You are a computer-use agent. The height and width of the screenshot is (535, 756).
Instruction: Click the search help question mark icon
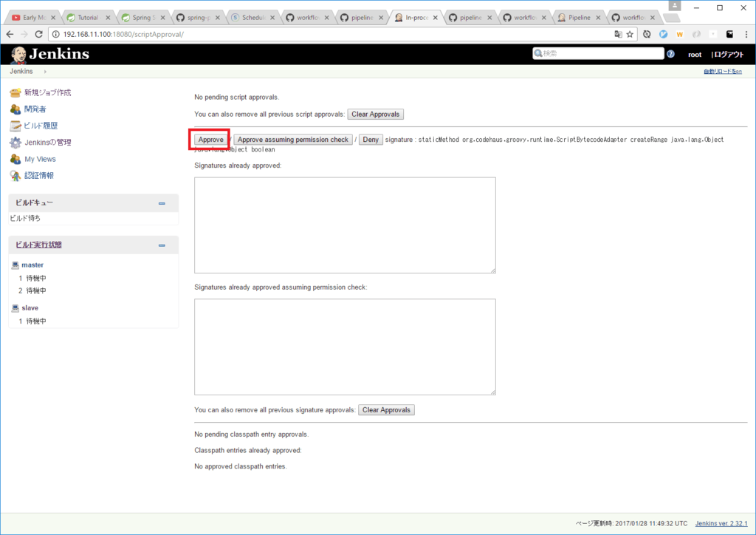pos(670,54)
